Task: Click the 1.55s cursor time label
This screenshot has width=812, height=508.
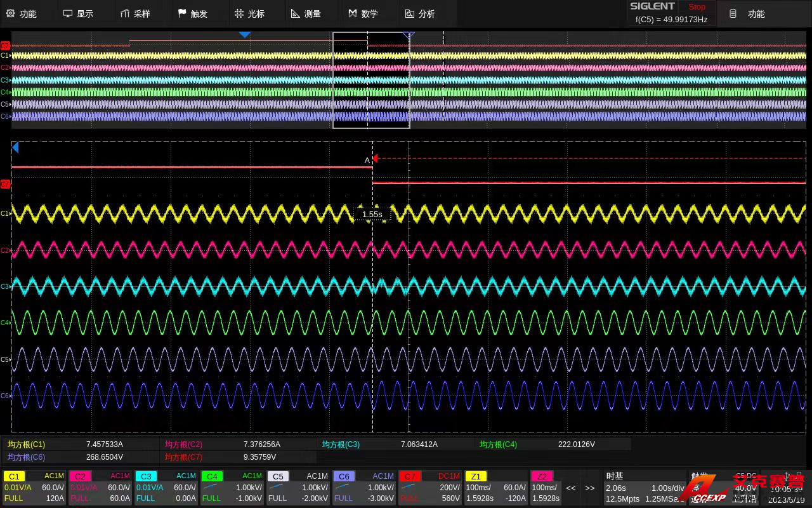Action: click(x=372, y=215)
